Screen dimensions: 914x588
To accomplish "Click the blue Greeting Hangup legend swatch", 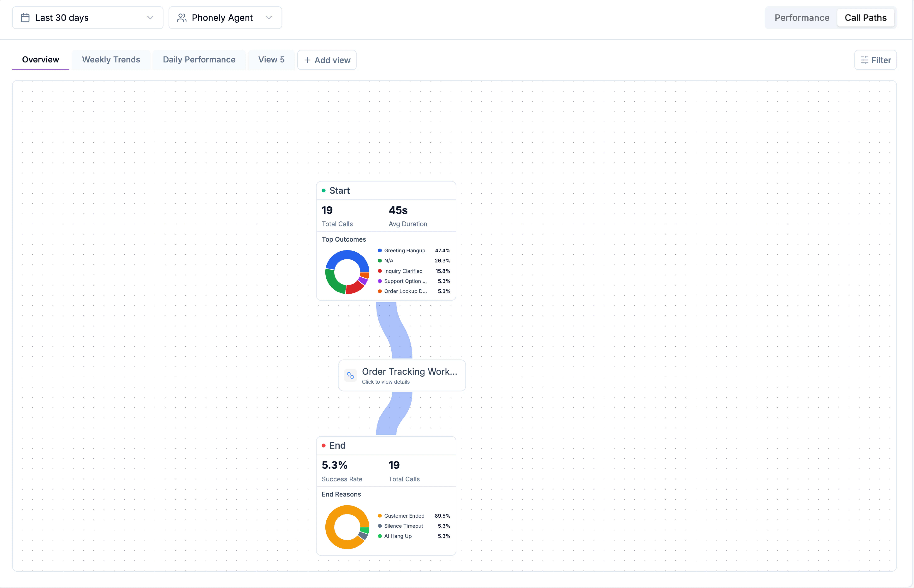I will 380,251.
